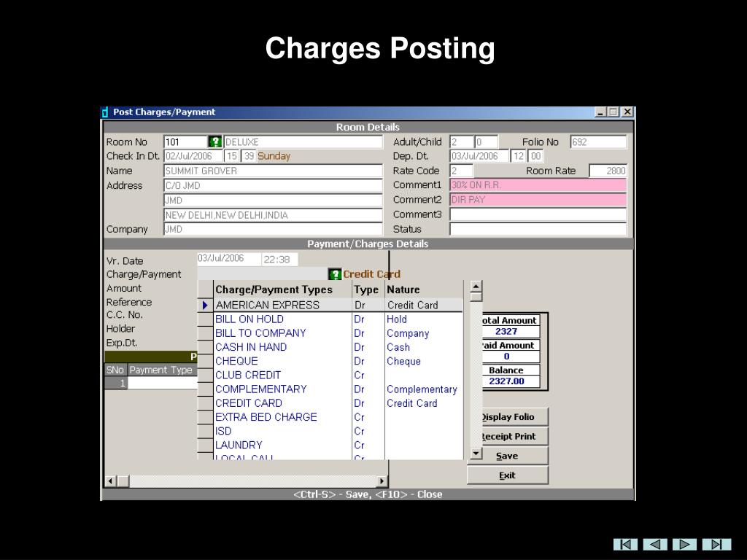
Task: Click the row pointer arrow beside AMERICAN EXPRESS
Action: [x=205, y=305]
